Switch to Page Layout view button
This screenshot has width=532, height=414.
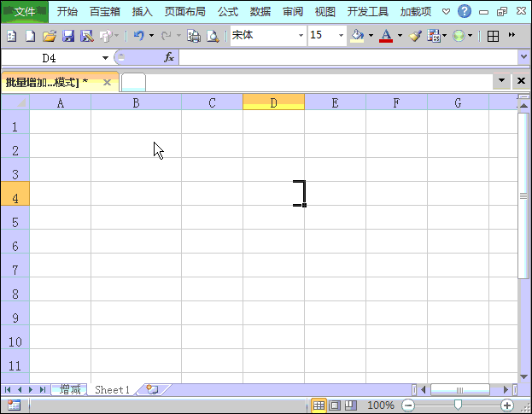[335, 405]
